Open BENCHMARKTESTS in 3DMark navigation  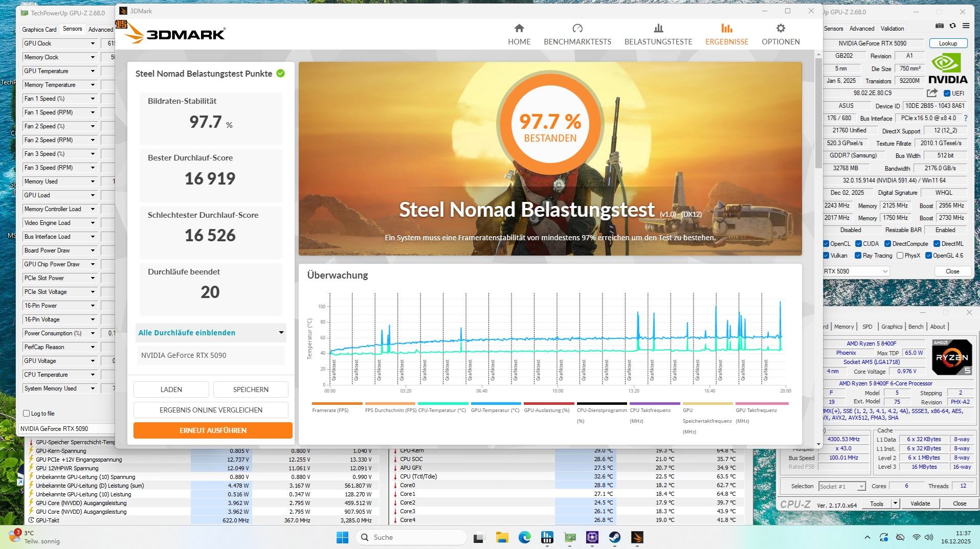577,34
